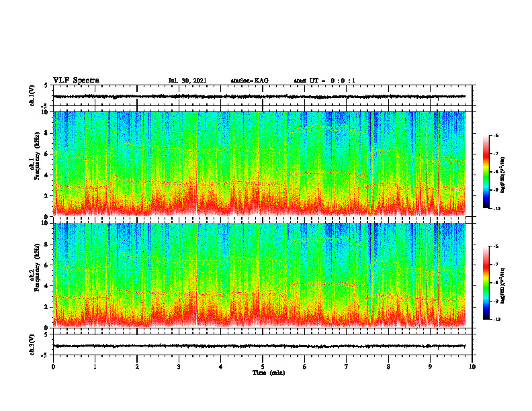Select the "start UT = 0:0:1" text

tap(324, 81)
